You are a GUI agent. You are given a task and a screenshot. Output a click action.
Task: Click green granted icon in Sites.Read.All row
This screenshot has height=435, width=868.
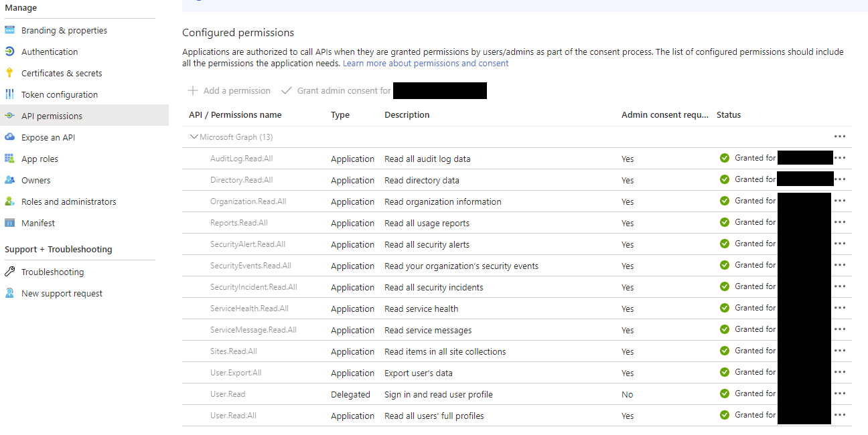(725, 351)
